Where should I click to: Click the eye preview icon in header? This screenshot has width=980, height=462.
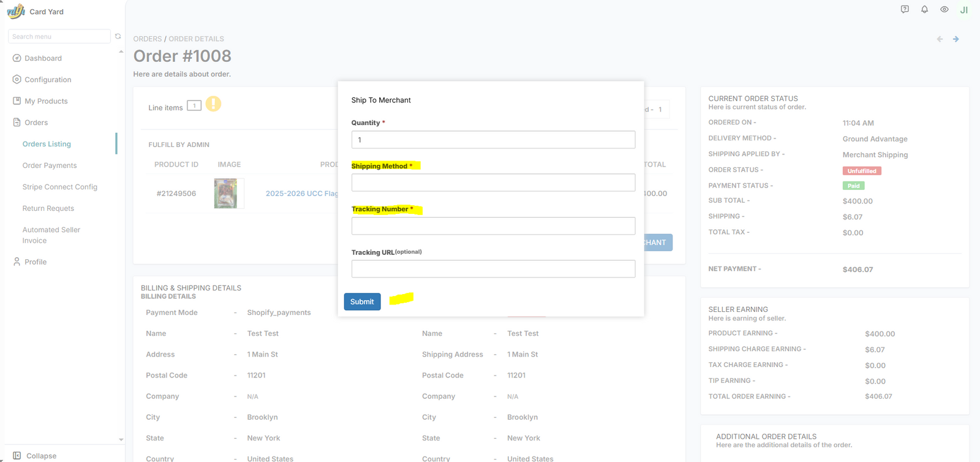click(x=944, y=10)
